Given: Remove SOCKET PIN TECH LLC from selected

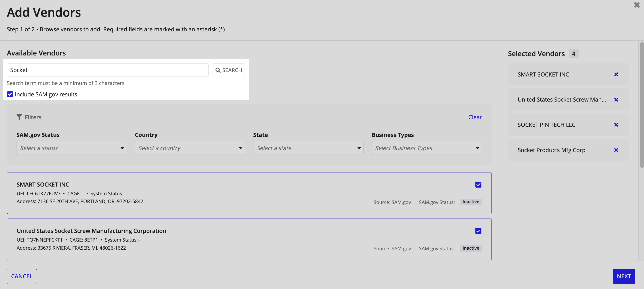Looking at the screenshot, I should (616, 125).
